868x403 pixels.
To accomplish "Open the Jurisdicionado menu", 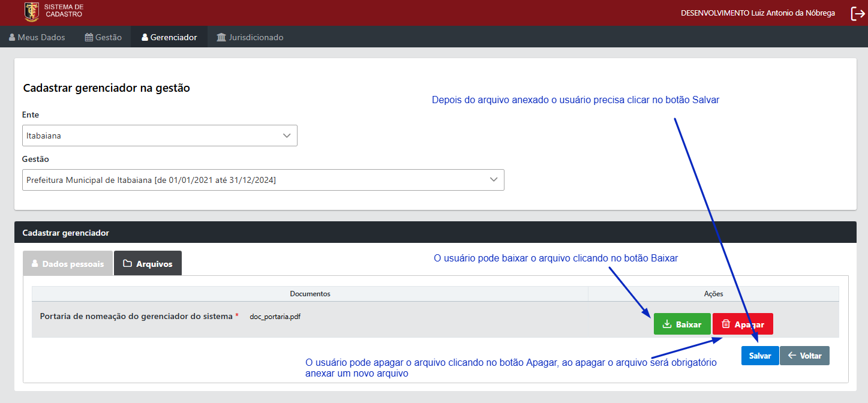I will coord(250,37).
